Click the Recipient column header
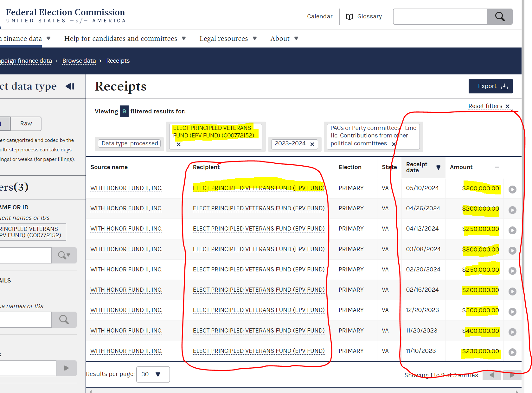 click(x=206, y=167)
